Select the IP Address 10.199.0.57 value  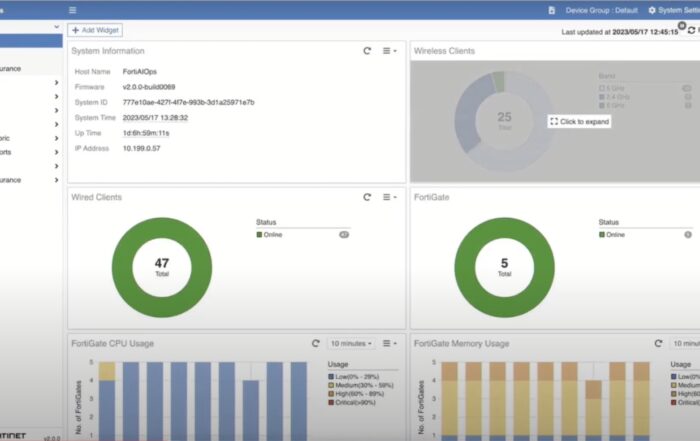141,148
